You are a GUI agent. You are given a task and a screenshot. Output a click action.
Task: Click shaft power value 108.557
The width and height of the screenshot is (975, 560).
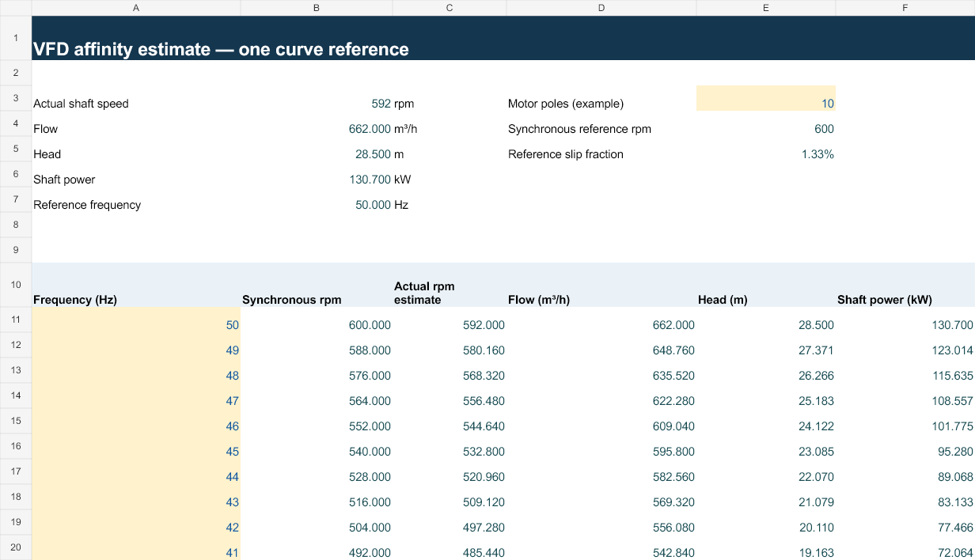tap(905, 395)
